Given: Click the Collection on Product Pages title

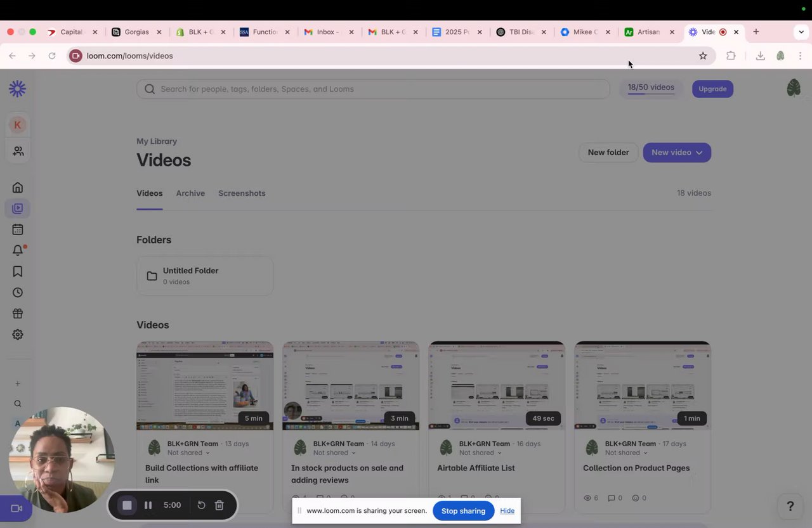Looking at the screenshot, I should click(636, 468).
